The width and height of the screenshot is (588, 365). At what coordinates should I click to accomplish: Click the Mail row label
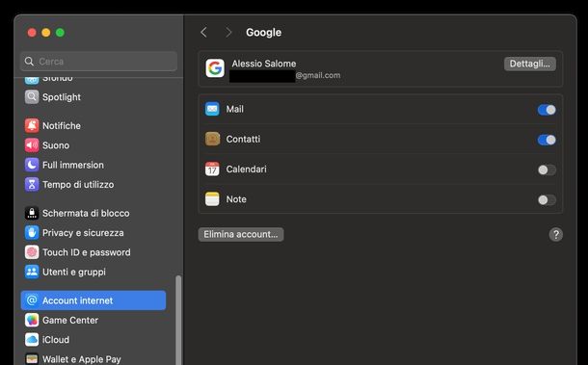click(x=235, y=109)
